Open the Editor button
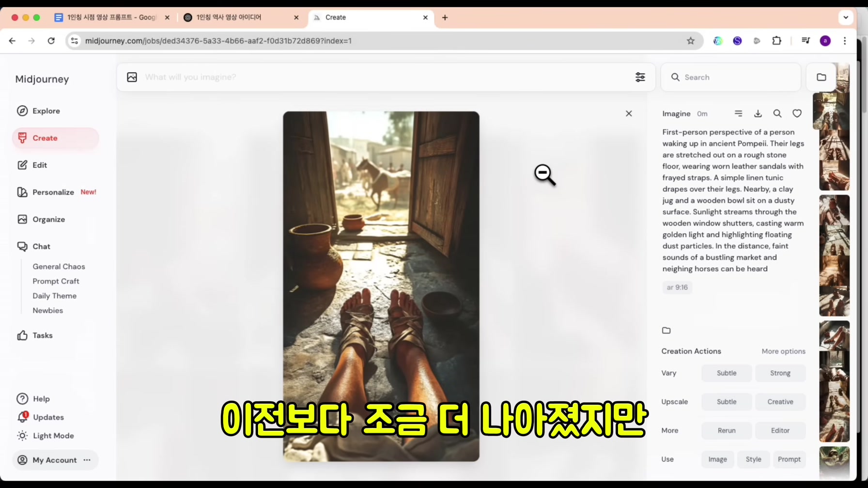Screen dimensions: 868x488 click(780, 430)
